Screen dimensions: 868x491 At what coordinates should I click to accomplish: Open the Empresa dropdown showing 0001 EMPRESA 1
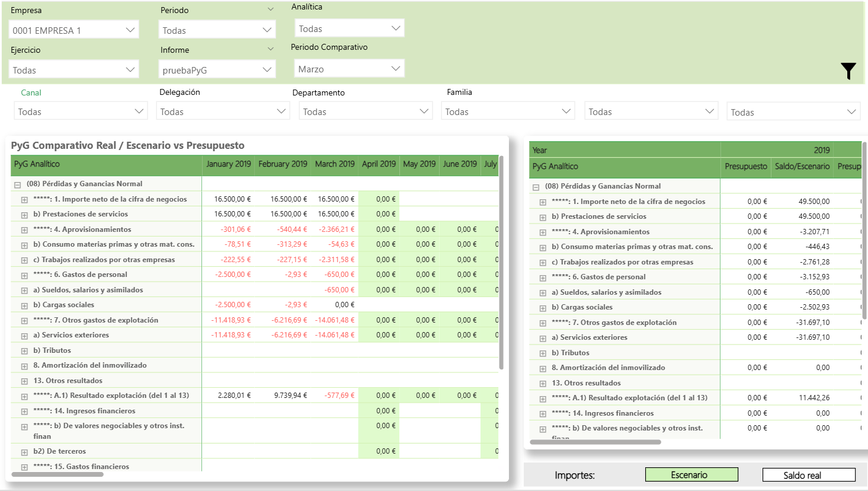pos(74,30)
